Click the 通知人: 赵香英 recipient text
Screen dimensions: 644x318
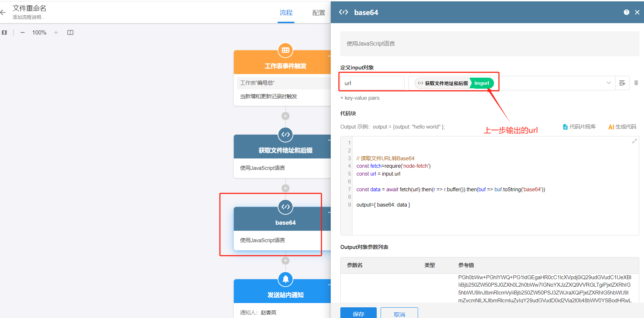pos(258,313)
